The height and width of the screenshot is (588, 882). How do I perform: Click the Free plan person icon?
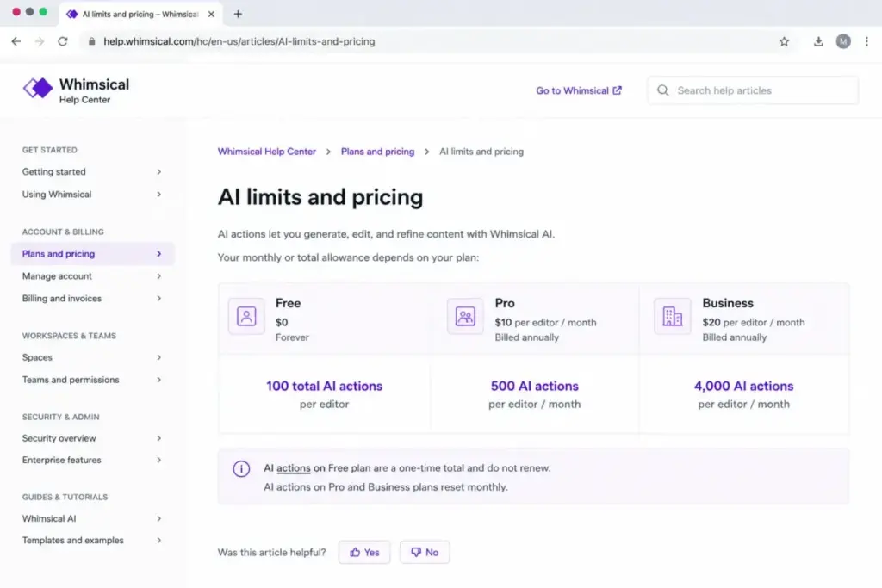(x=246, y=317)
